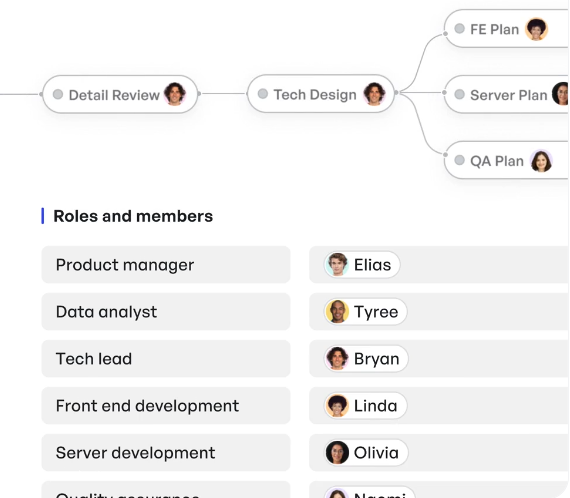Select the Data analyst role cell

166,312
